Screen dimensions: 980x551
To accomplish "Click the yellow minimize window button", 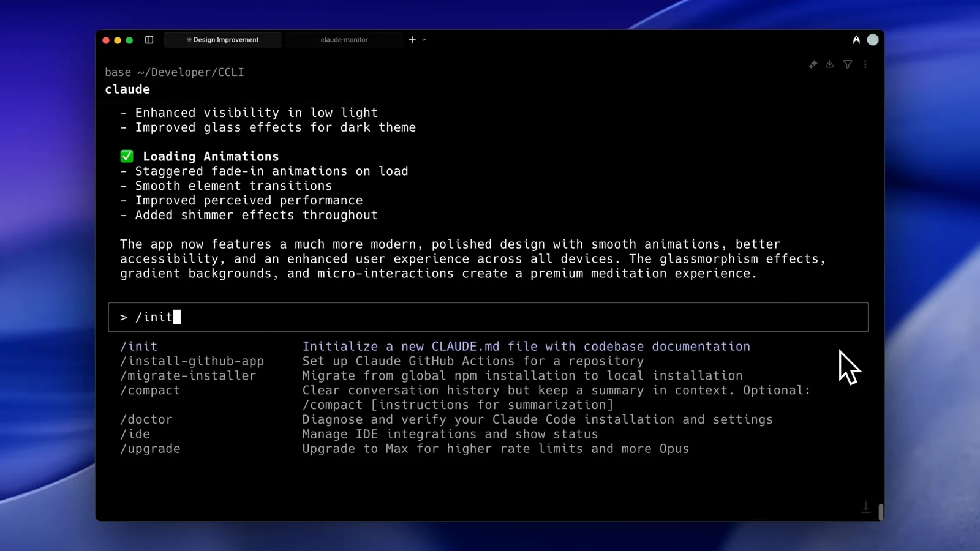I will [x=118, y=40].
